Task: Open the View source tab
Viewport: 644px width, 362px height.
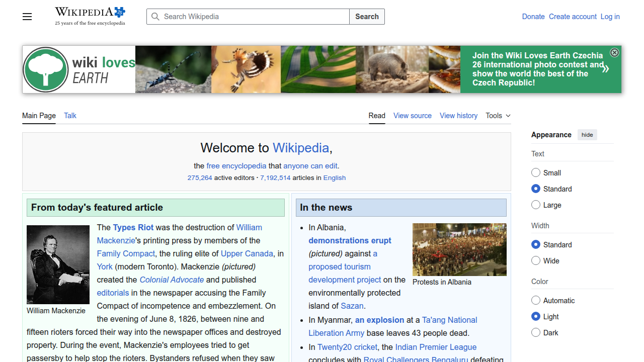Action: tap(413, 116)
